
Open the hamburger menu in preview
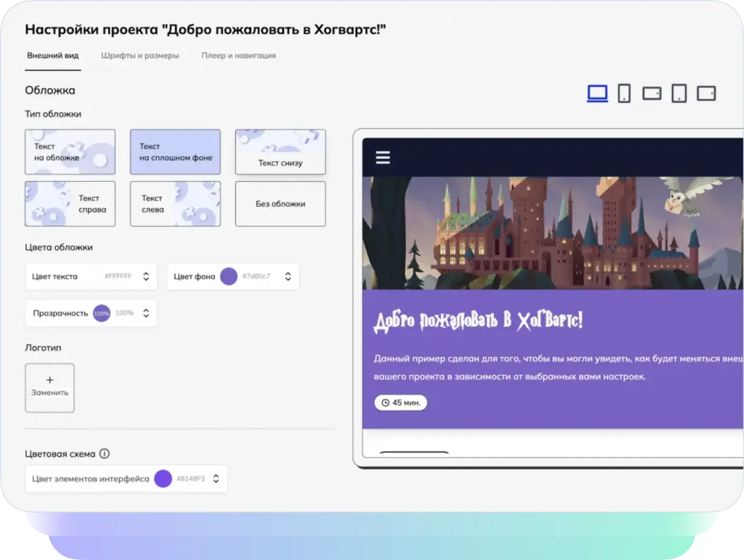(x=383, y=157)
